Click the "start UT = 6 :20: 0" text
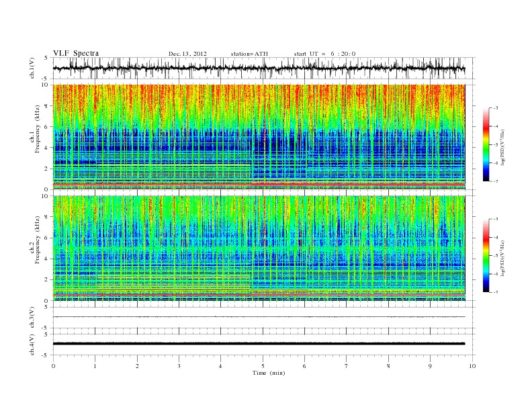The image size is (532, 411). [x=324, y=54]
